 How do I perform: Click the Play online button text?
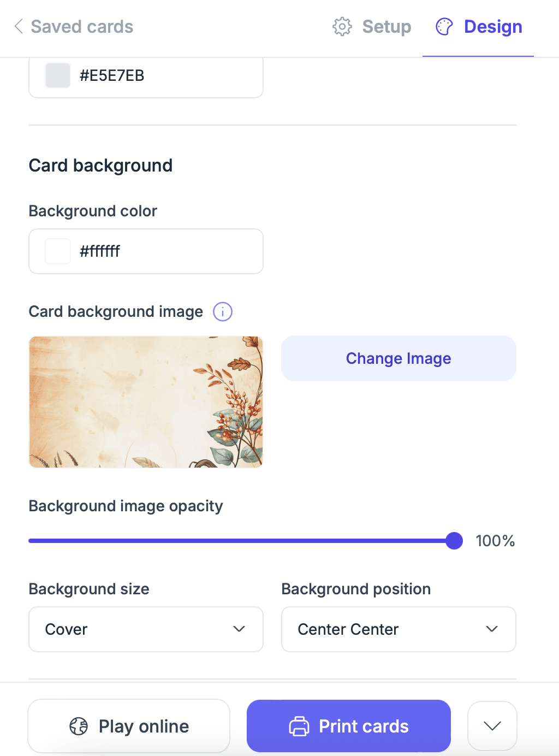(x=144, y=726)
